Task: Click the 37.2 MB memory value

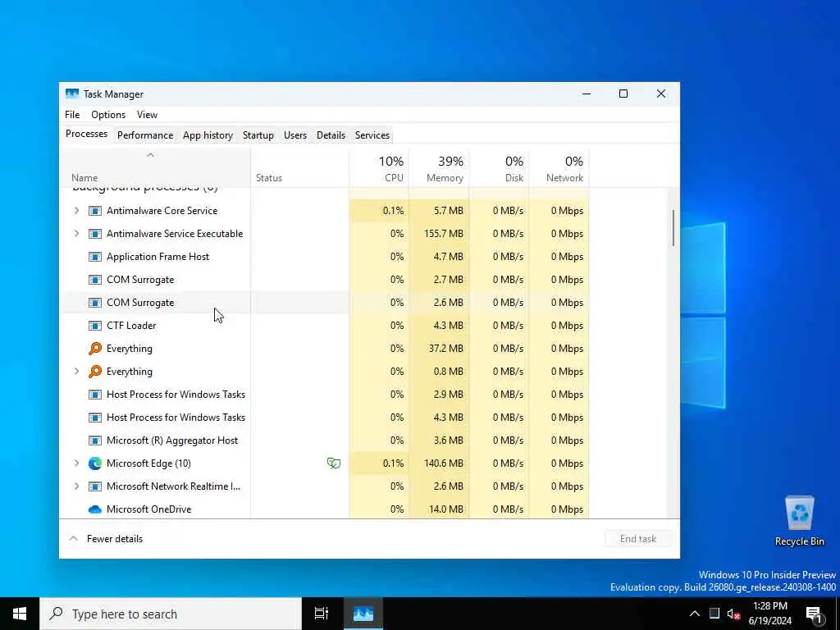Action: [445, 348]
